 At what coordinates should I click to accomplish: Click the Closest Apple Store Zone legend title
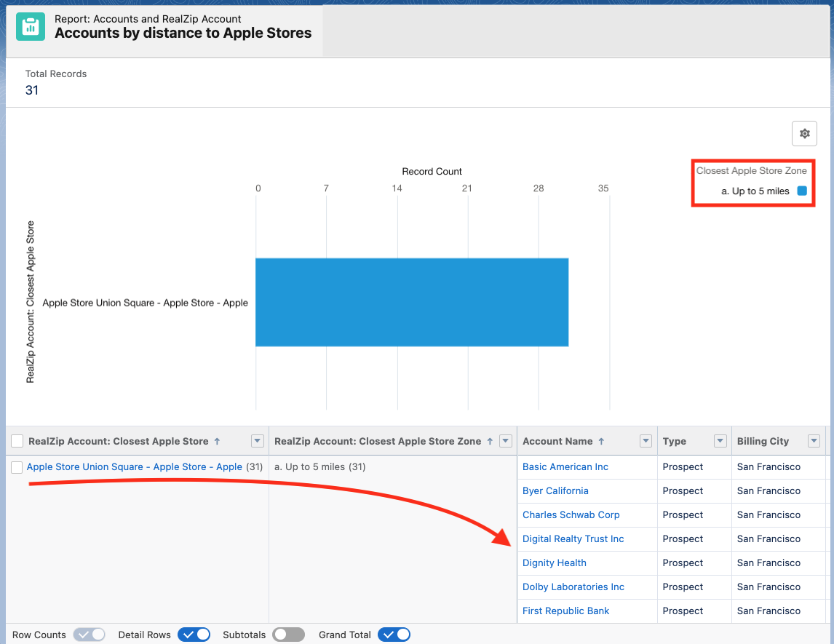[x=752, y=171]
